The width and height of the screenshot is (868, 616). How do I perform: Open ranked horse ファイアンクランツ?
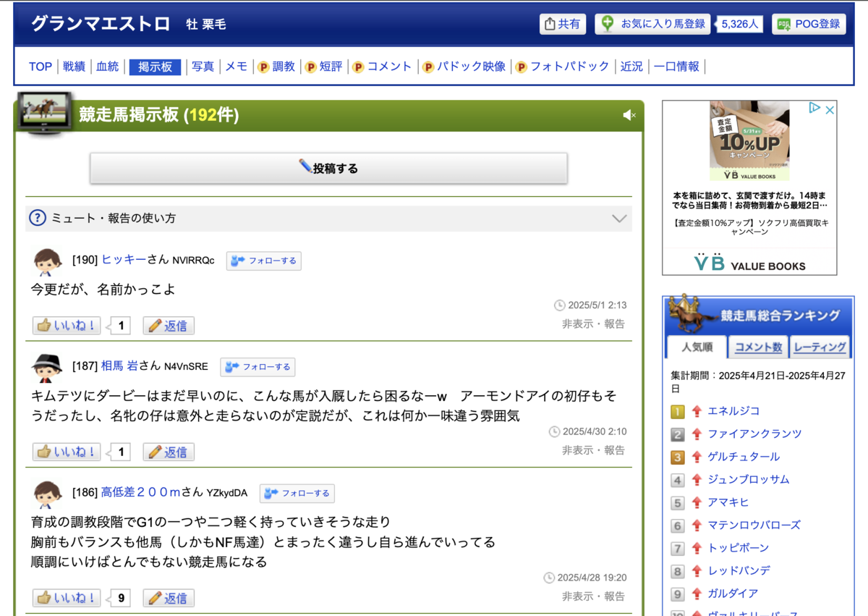click(x=754, y=434)
